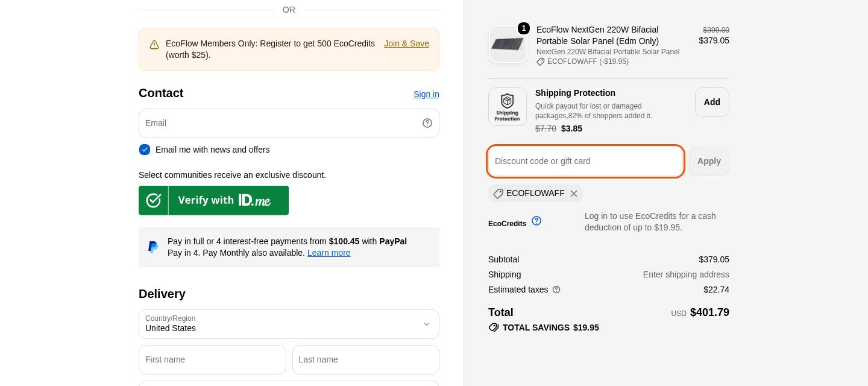Screen dimensions: 868x386
Task: Click the Shipping Protection price $3.85
Action: coord(571,129)
